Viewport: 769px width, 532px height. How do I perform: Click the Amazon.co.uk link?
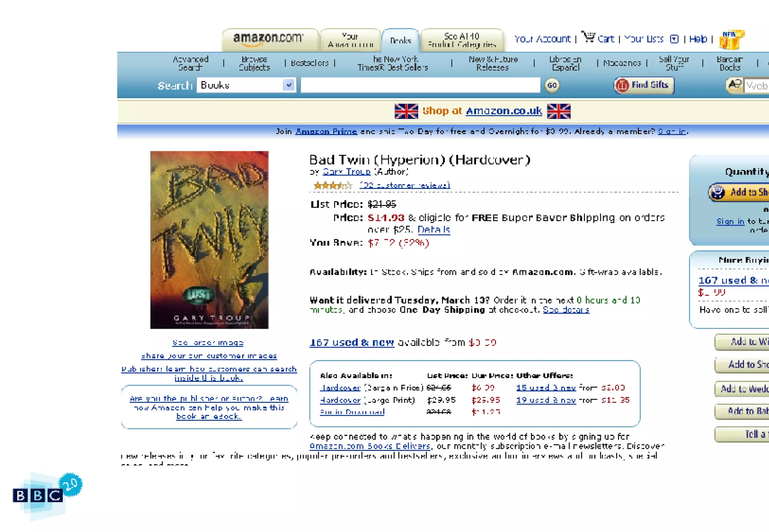504,111
